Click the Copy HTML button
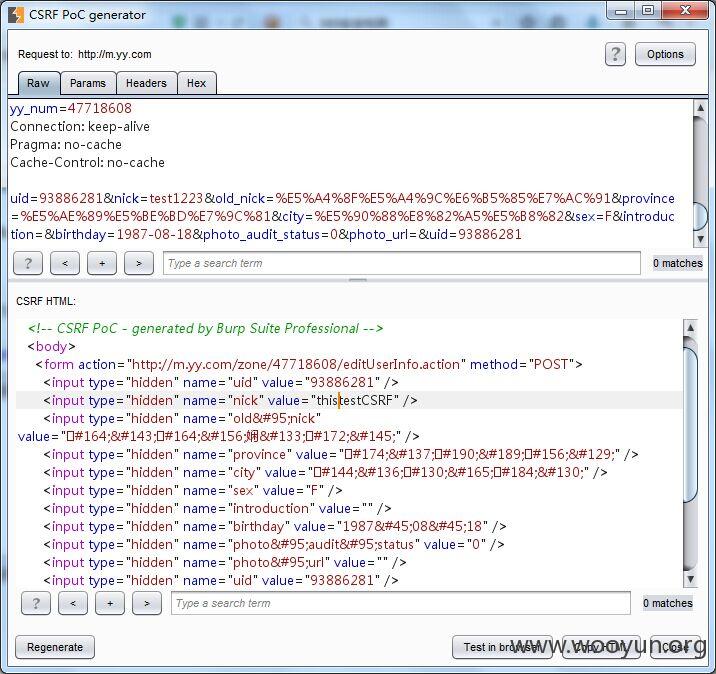Screen dimensions: 716x674 pos(601,647)
